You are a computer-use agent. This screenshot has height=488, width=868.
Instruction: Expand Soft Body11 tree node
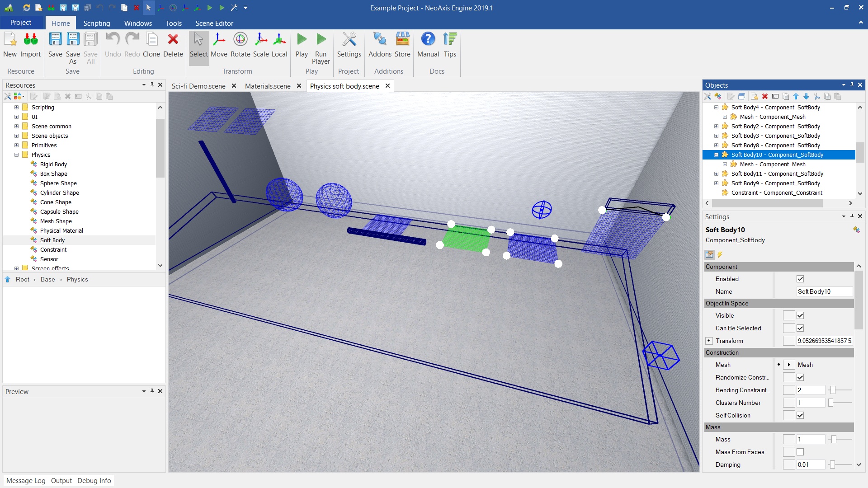click(716, 174)
